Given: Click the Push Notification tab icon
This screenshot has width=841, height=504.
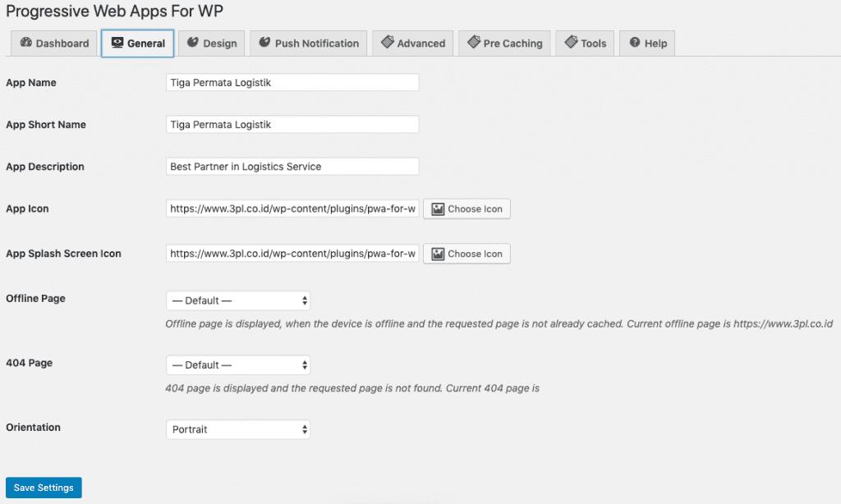Looking at the screenshot, I should (264, 43).
